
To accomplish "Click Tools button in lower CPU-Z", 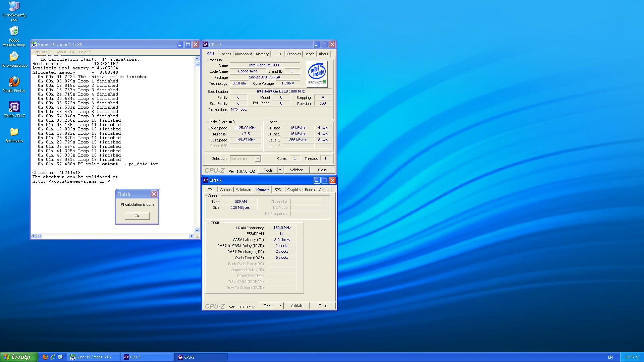I will tap(268, 306).
